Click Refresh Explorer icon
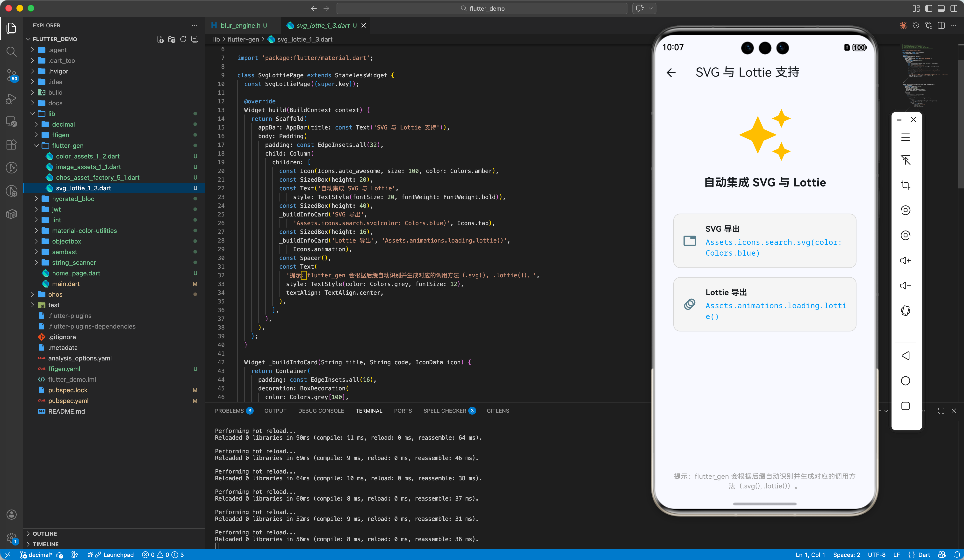 point(183,39)
